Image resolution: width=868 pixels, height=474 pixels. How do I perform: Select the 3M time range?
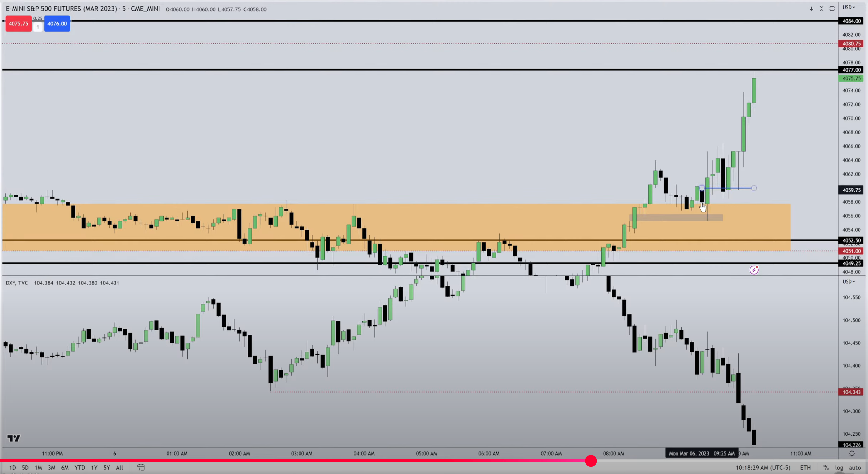tap(52, 468)
